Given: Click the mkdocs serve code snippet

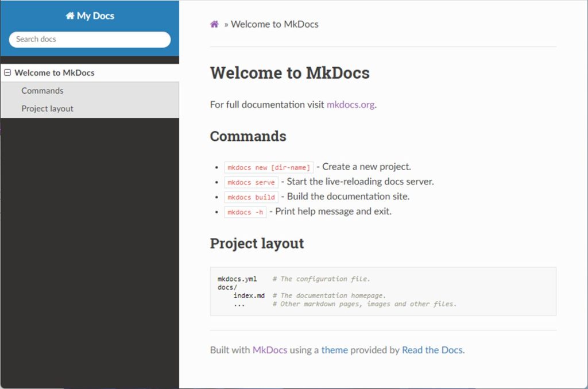Looking at the screenshot, I should click(x=251, y=182).
